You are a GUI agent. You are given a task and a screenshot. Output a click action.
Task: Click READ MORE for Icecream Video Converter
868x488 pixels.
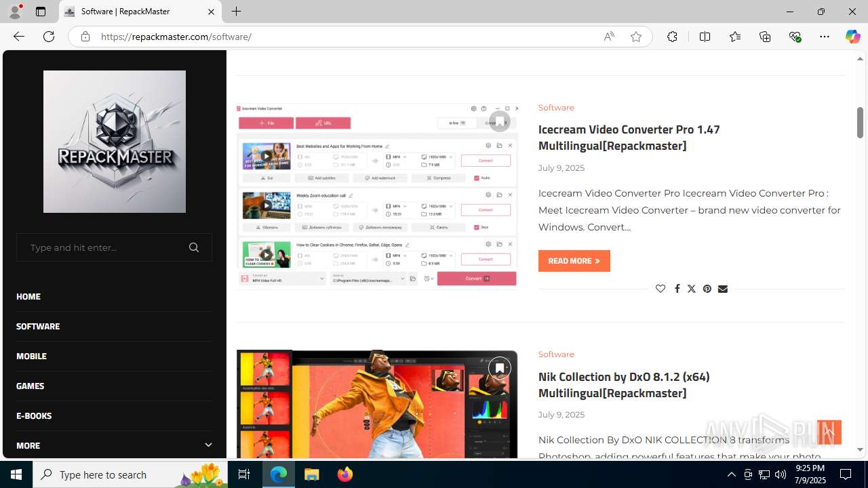tap(574, 261)
